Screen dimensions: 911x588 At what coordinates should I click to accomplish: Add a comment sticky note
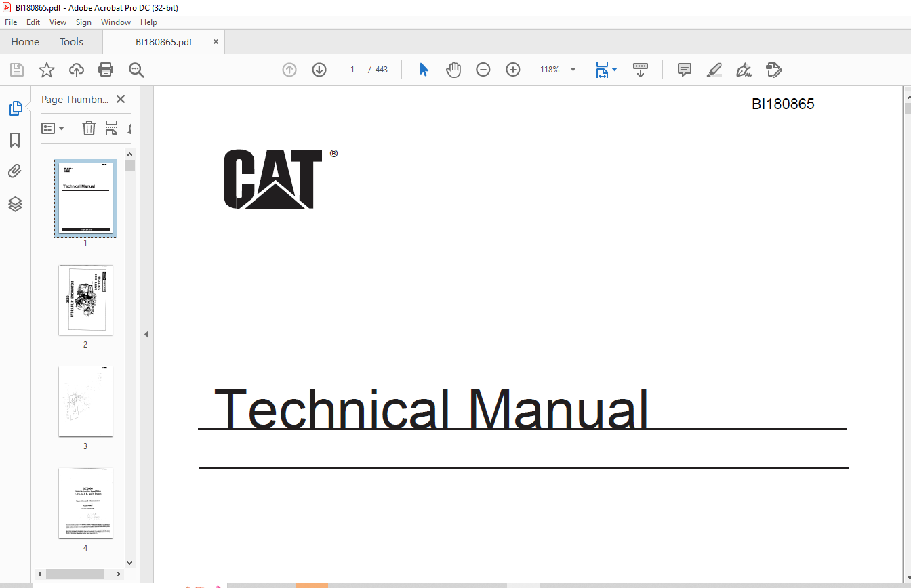[685, 70]
